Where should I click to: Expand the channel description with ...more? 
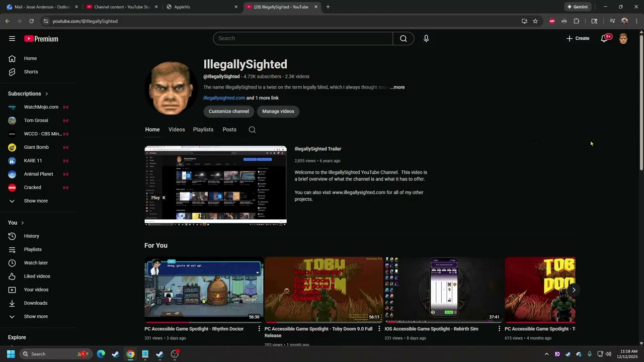[397, 87]
